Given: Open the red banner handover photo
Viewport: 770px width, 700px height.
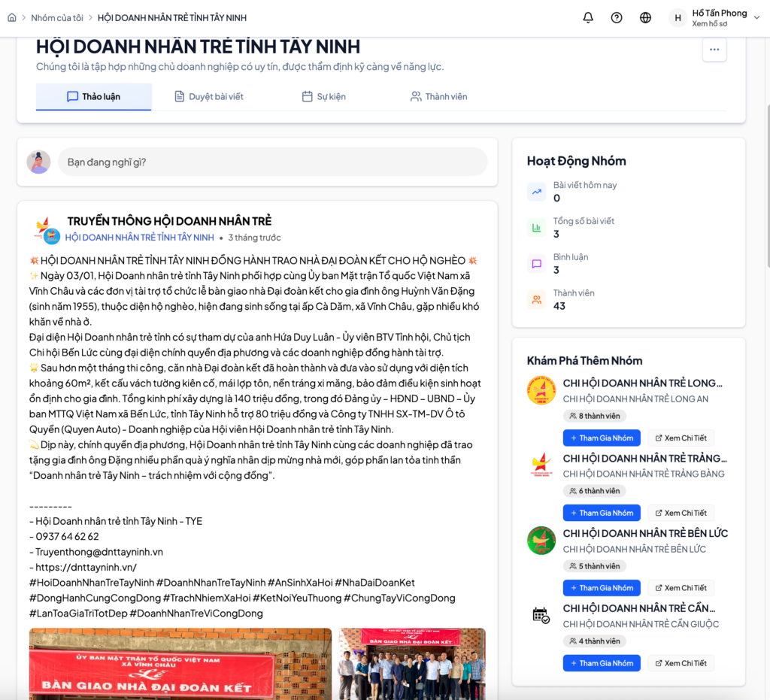Looking at the screenshot, I should coord(180,664).
